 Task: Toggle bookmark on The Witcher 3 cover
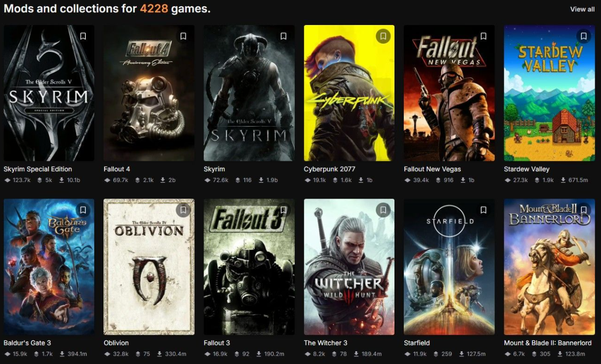click(x=383, y=210)
